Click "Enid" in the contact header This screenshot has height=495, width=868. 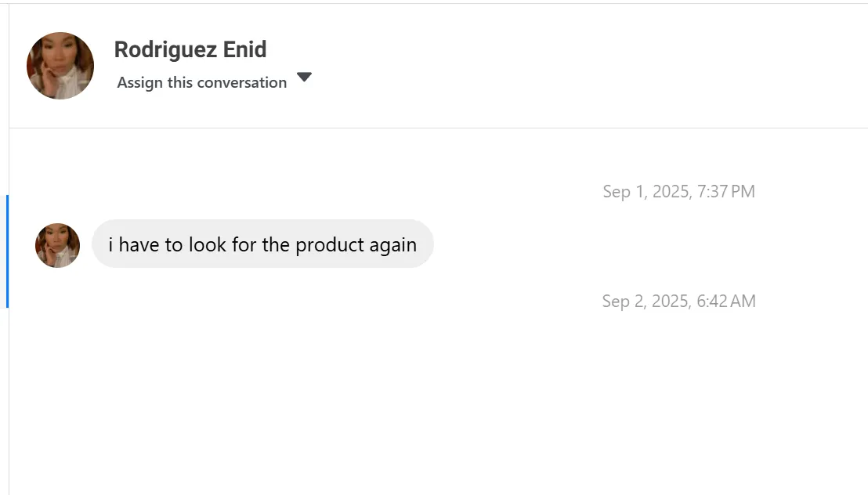coord(245,49)
